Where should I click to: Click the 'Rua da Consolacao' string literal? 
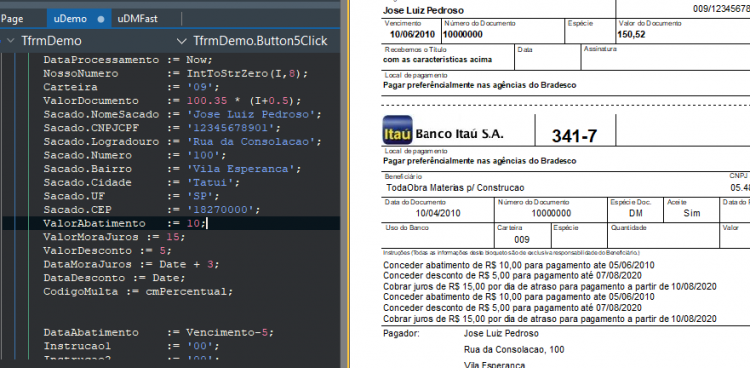click(252, 142)
